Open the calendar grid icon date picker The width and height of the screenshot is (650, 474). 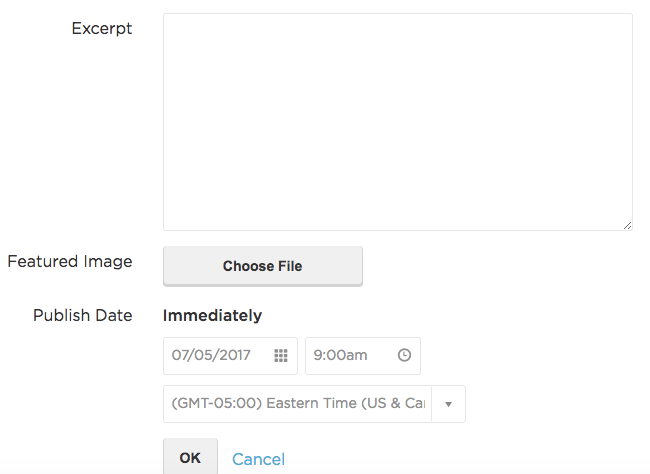tap(281, 355)
